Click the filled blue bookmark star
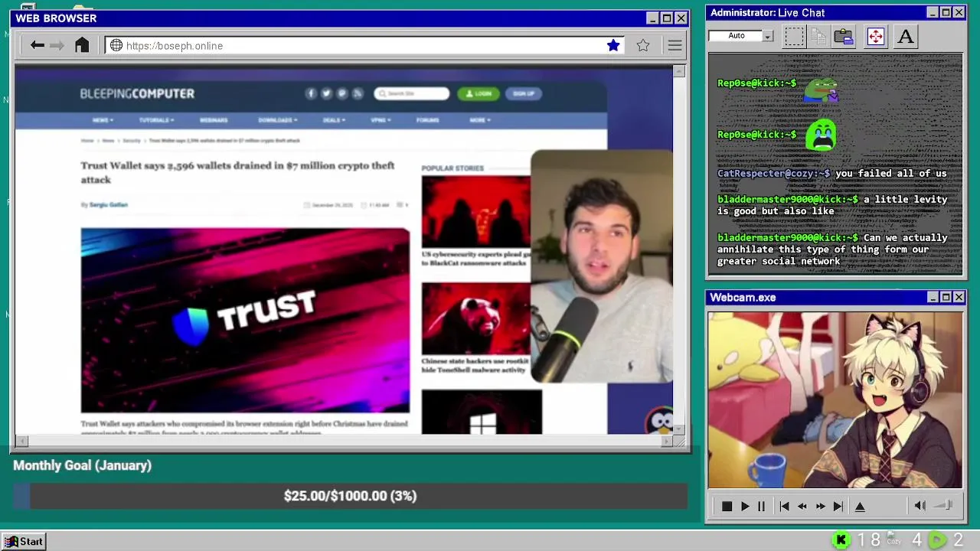 [x=613, y=45]
